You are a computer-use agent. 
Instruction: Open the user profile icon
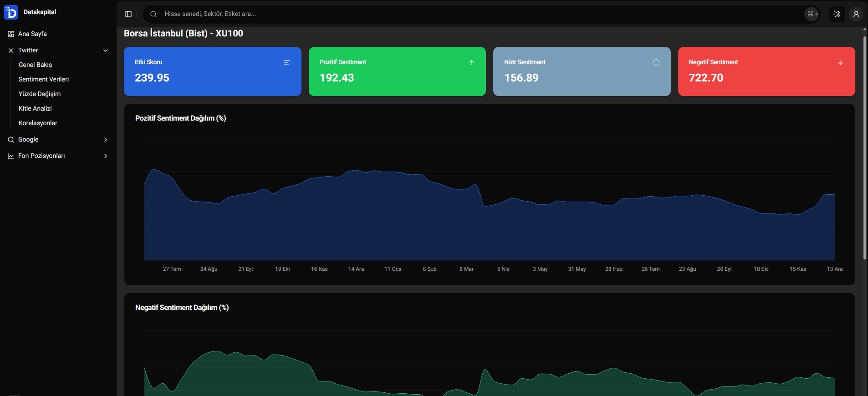pyautogui.click(x=856, y=14)
